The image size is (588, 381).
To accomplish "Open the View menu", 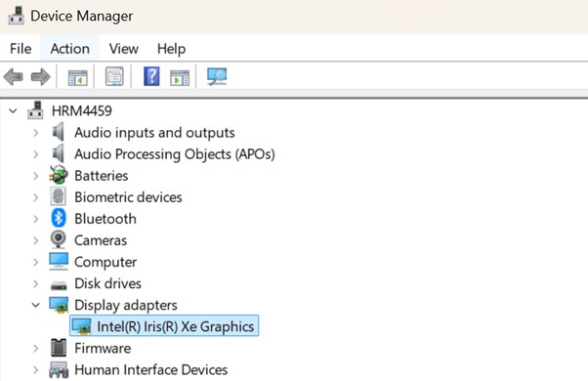I will 124,49.
